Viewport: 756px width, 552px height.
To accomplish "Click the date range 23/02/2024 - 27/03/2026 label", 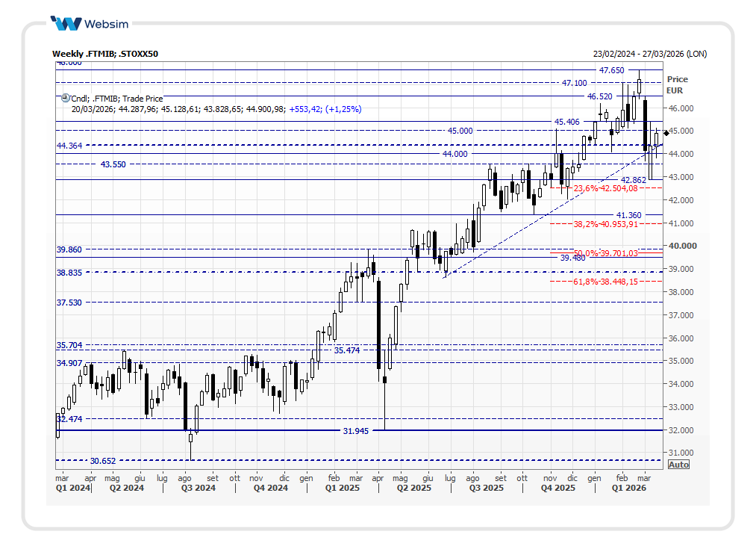I will [649, 54].
